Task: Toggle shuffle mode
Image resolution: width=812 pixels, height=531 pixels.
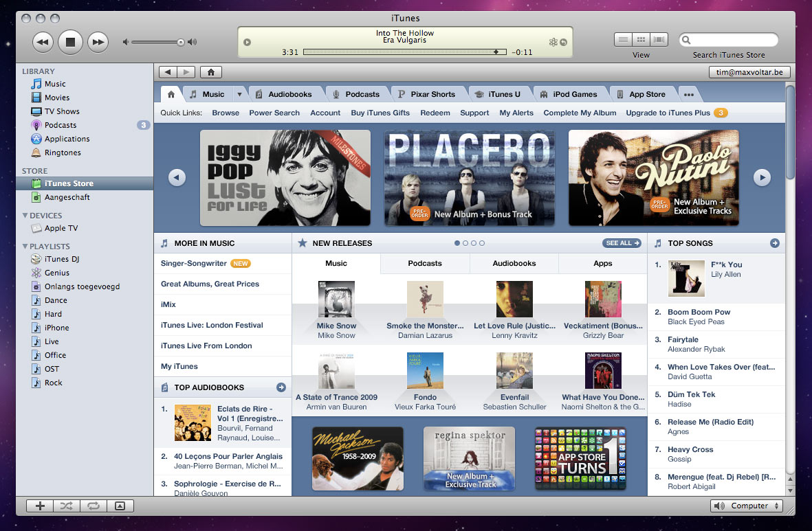Action: 66,506
